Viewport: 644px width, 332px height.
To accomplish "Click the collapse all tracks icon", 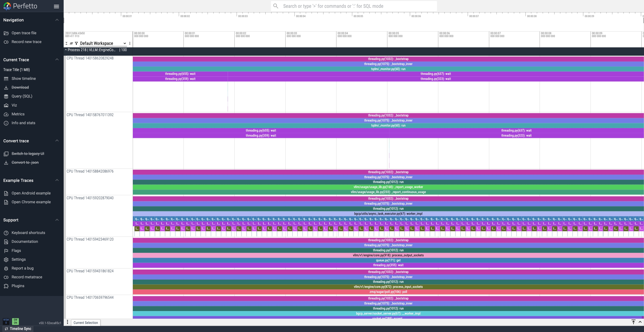I will pos(66,43).
